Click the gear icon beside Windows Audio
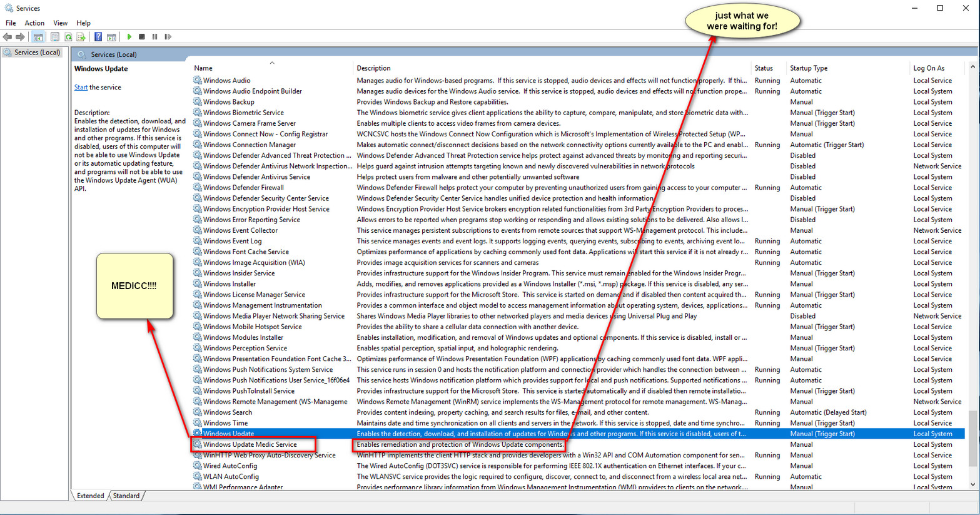Viewport: 980px width, 515px height. click(x=197, y=80)
